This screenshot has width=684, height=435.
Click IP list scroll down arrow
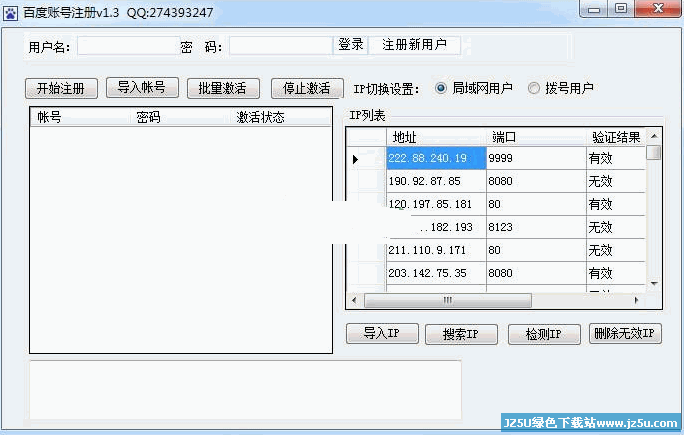click(x=654, y=284)
